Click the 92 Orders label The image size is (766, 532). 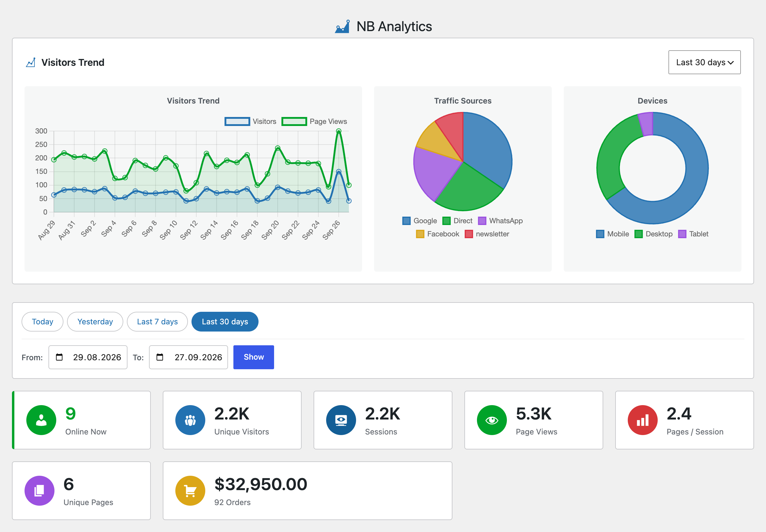click(232, 502)
